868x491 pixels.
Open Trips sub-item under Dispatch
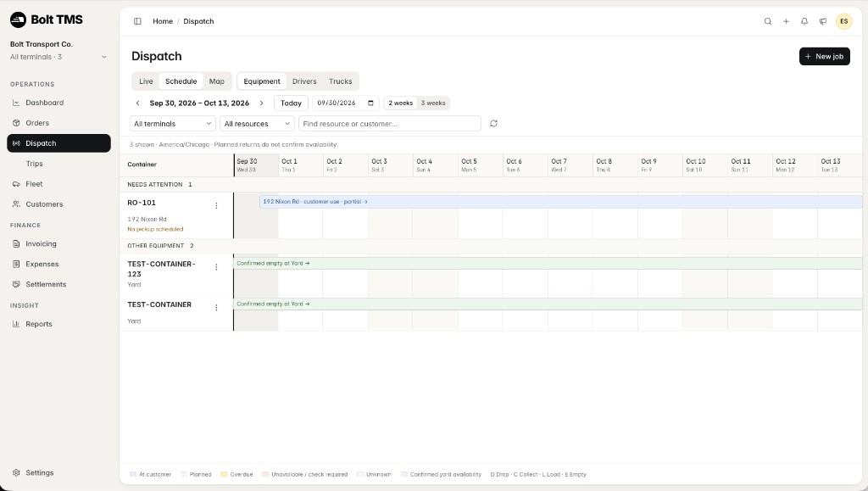point(58,164)
